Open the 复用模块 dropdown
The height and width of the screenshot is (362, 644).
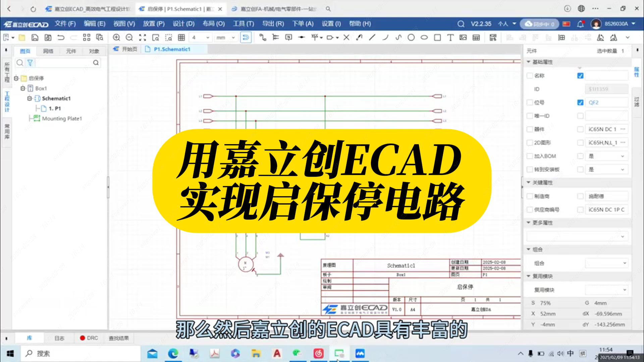[606, 290]
